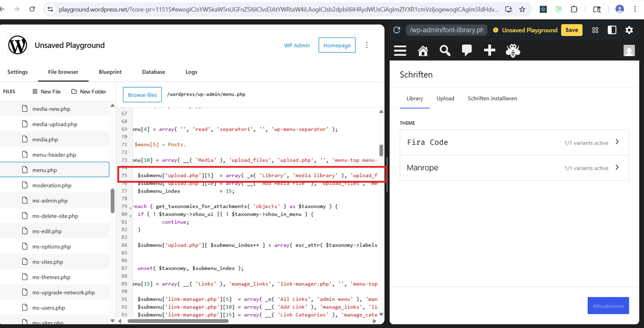Open ms-admin.php in file tree
644x328 pixels.
(54, 201)
